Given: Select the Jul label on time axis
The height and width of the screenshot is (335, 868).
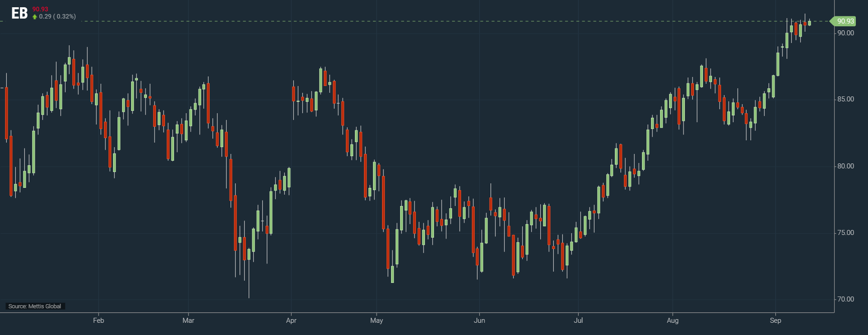Looking at the screenshot, I should (578, 321).
